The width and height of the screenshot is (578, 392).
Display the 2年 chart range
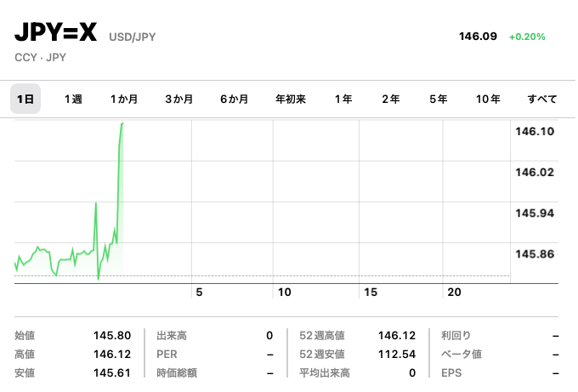coord(391,99)
